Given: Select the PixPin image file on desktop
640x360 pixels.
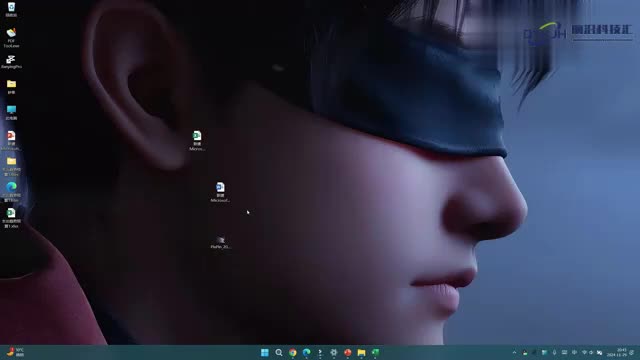Looking at the screenshot, I should tap(220, 242).
